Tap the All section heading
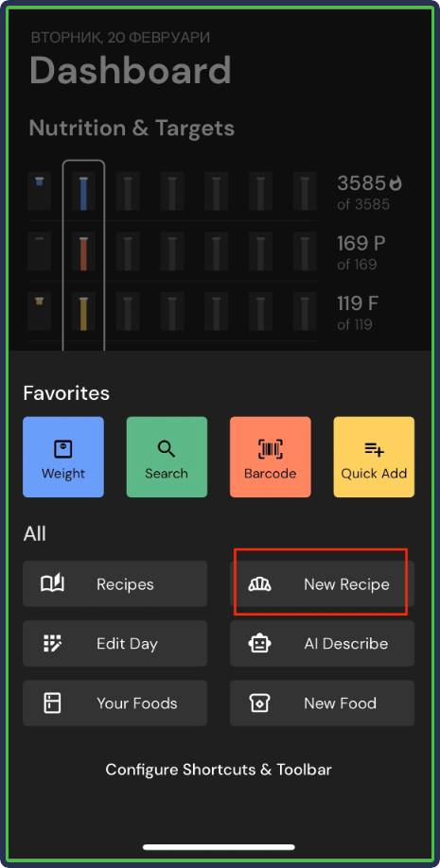 (x=34, y=533)
